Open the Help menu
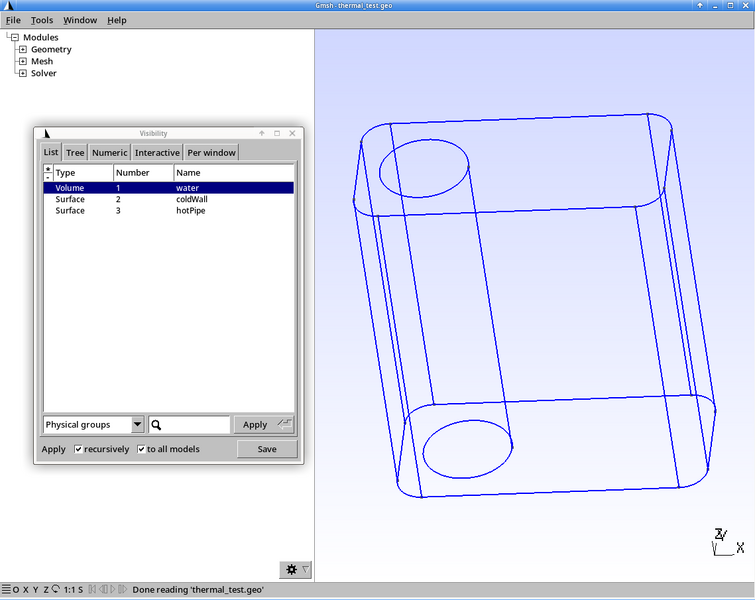 [117, 20]
